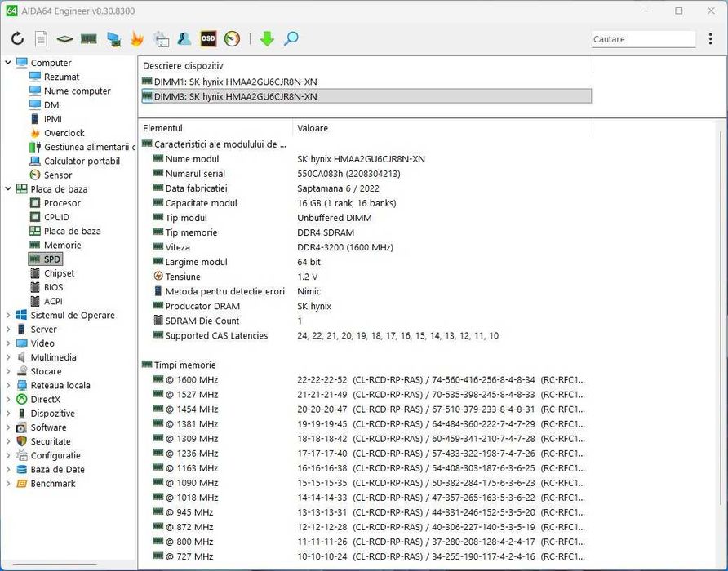Select the Viteza row

pos(365,247)
